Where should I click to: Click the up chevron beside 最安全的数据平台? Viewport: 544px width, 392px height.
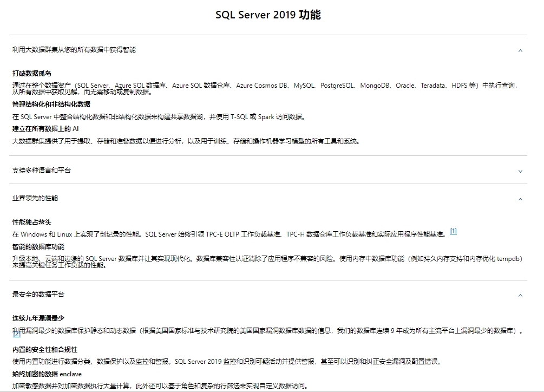[520, 296]
